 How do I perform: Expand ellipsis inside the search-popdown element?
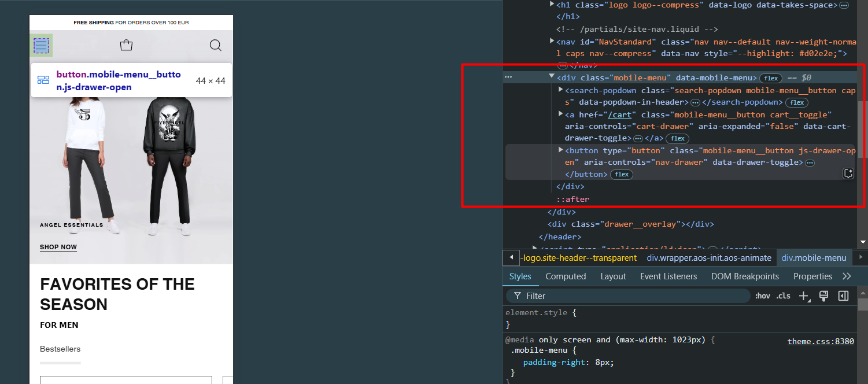695,102
